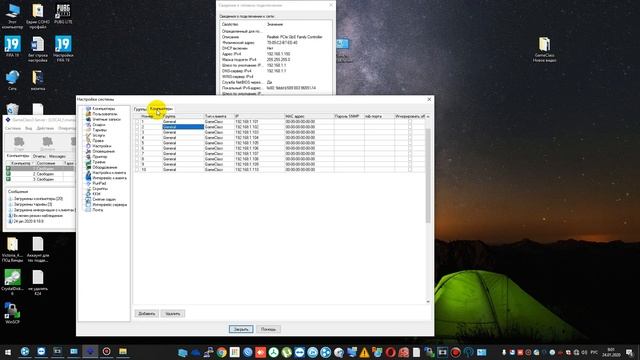Click the Принтер icon in settings tree
The height and width of the screenshot is (360, 640).
88,157
